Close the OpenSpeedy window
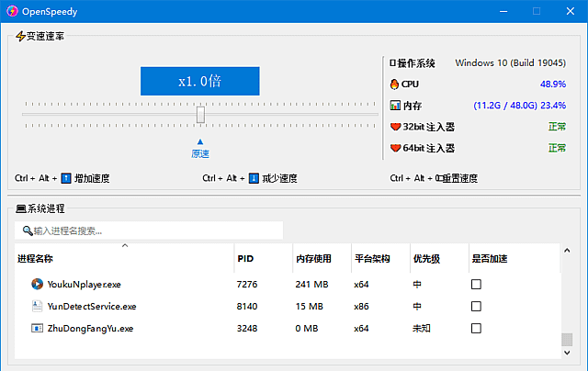588x371 pixels. (571, 11)
